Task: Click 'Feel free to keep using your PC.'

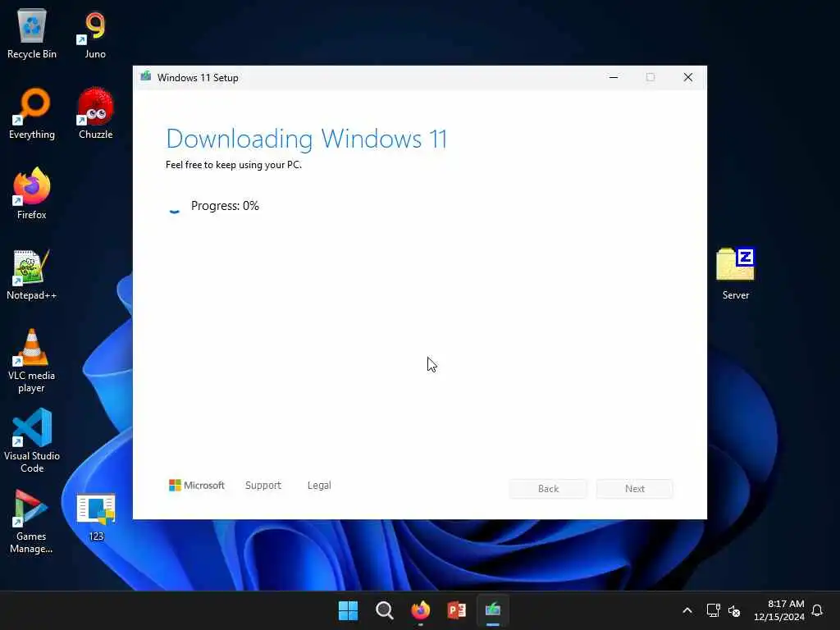Action: (x=234, y=165)
